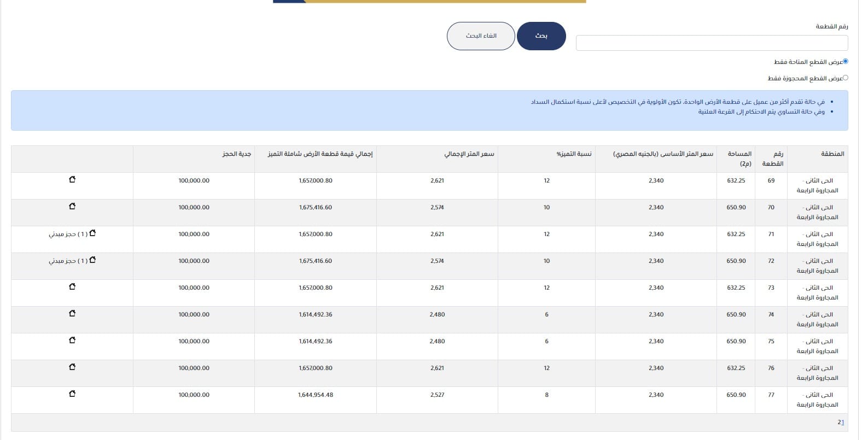Click the house icon in plot 70 row

coord(72,207)
